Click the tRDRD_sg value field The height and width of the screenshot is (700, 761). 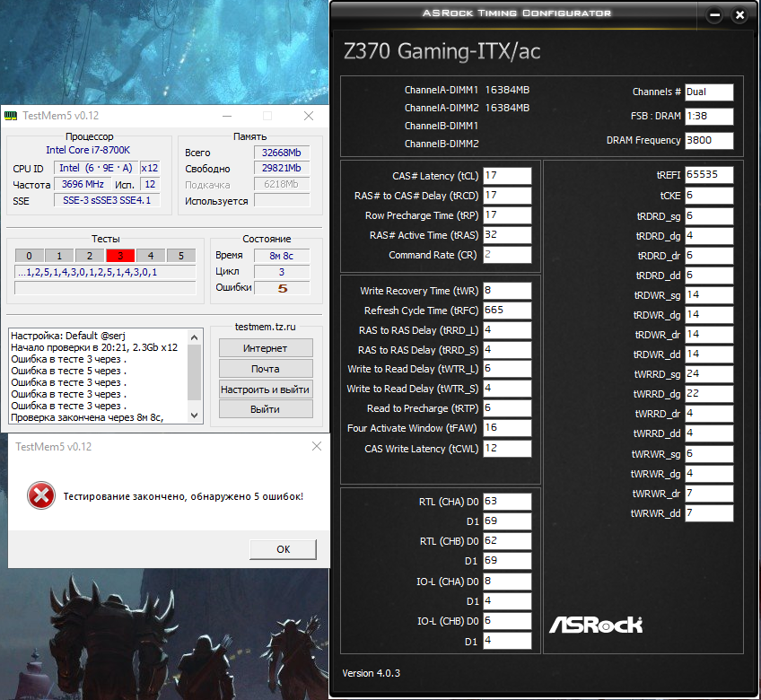click(x=709, y=216)
